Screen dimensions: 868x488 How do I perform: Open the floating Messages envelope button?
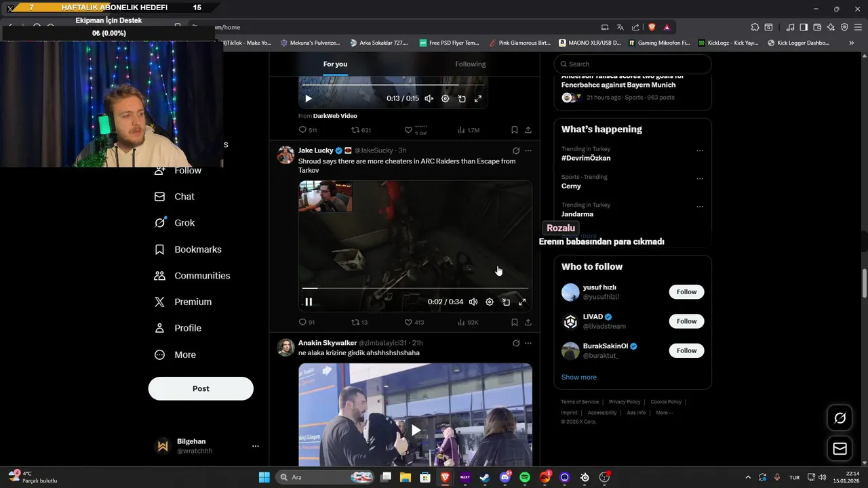[x=840, y=449]
